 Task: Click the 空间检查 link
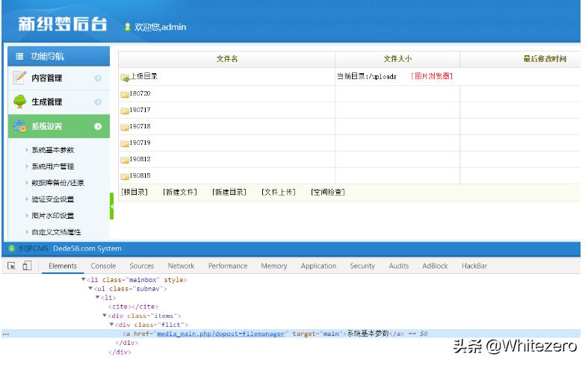[327, 192]
